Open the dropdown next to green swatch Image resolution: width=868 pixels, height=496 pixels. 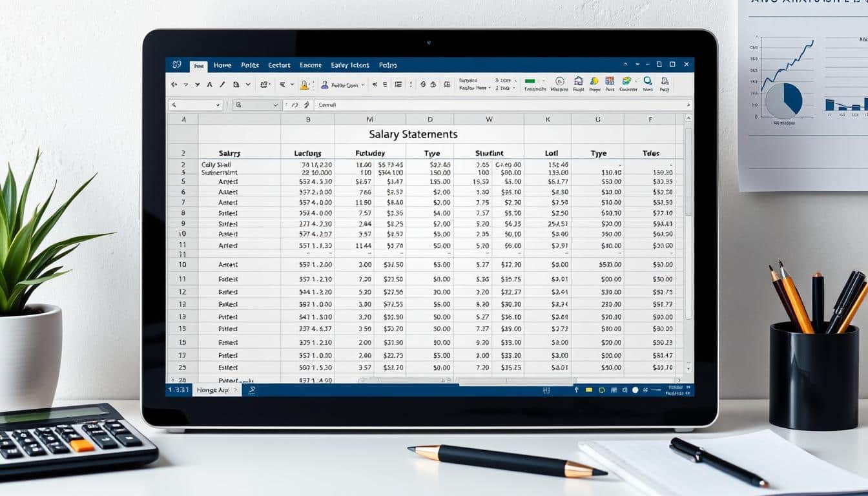[543, 81]
